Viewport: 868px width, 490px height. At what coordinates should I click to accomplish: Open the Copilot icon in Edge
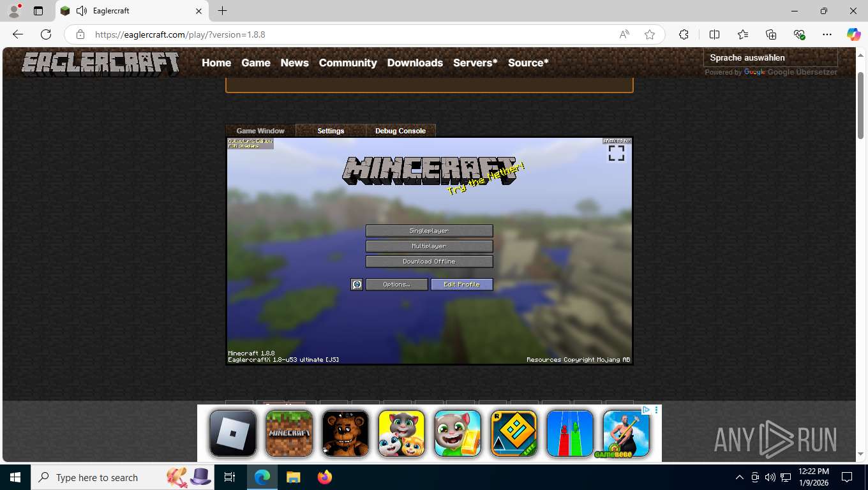click(853, 34)
